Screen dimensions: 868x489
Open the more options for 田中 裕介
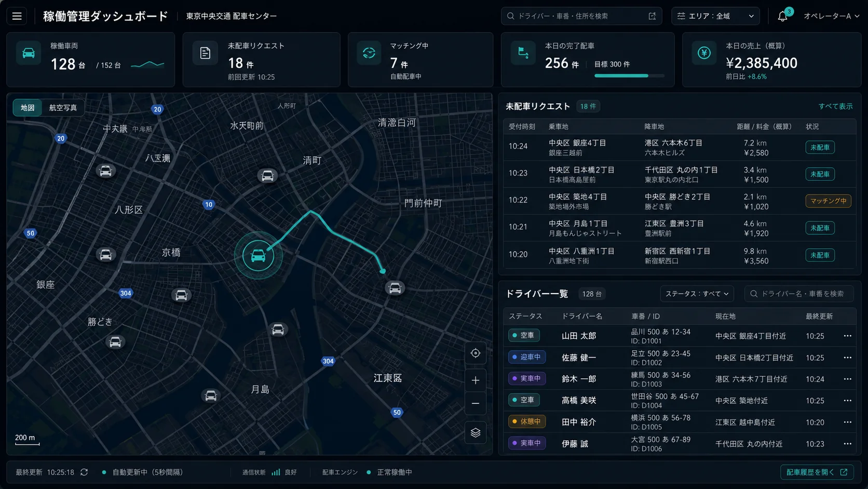847,422
